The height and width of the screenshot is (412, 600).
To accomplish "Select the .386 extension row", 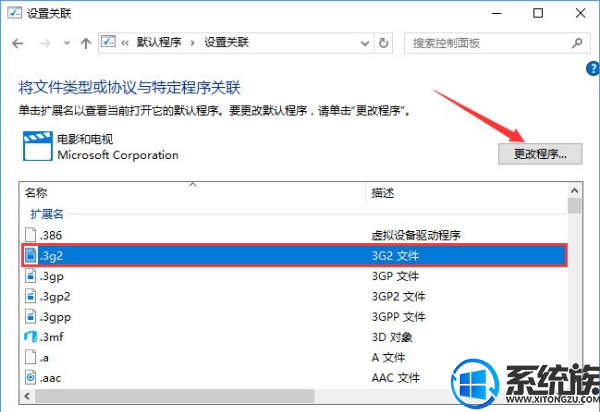I will pyautogui.click(x=294, y=235).
